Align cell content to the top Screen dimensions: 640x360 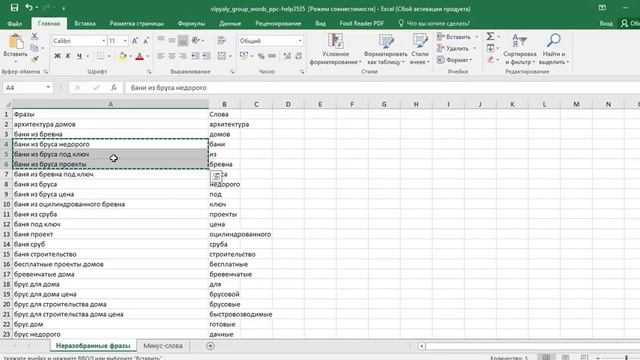[161, 40]
